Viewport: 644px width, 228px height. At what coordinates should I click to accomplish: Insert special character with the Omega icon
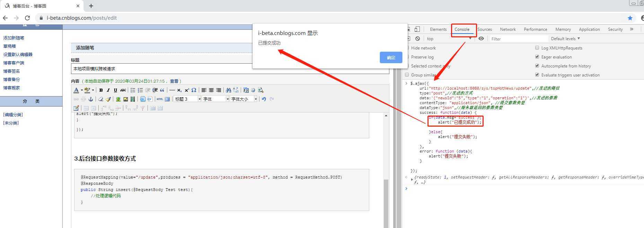tap(194, 90)
